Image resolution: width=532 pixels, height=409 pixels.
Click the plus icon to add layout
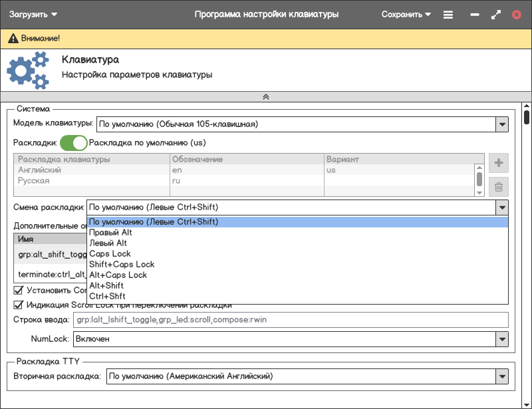[499, 163]
